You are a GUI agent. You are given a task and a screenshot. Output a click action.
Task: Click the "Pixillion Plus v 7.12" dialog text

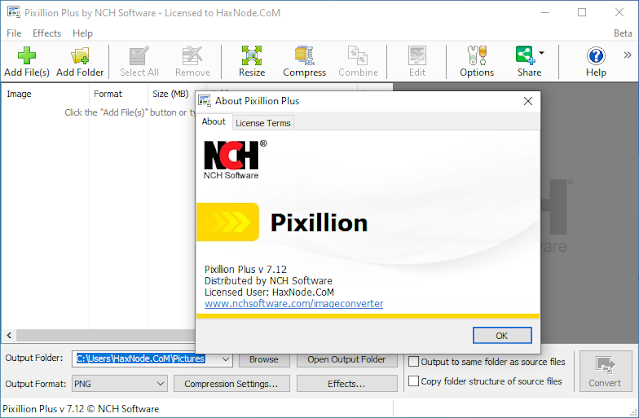[245, 269]
